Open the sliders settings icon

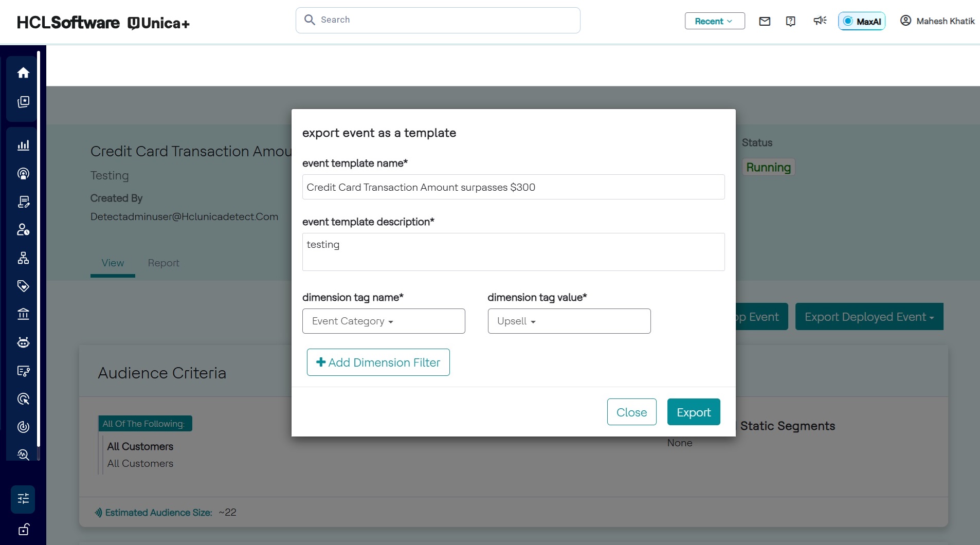point(23,499)
